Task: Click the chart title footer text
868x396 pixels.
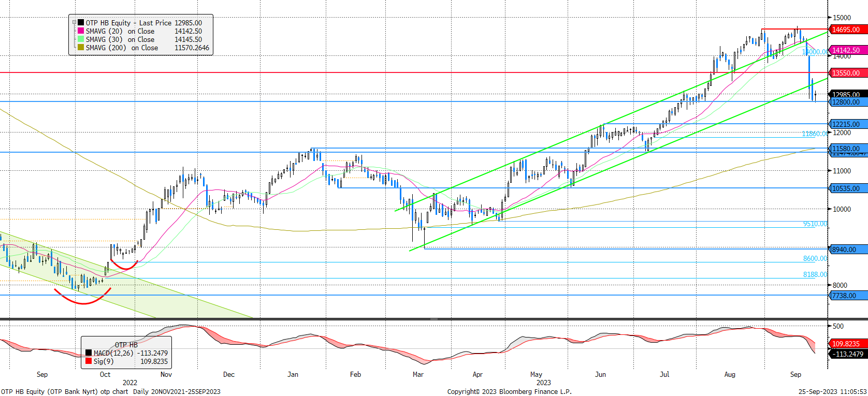Action: (110, 391)
